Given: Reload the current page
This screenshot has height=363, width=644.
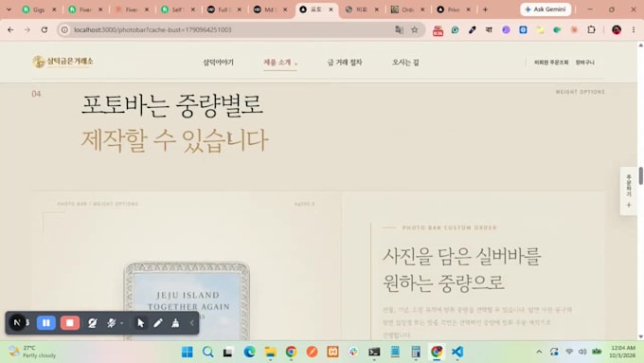Looking at the screenshot, I should 45,29.
